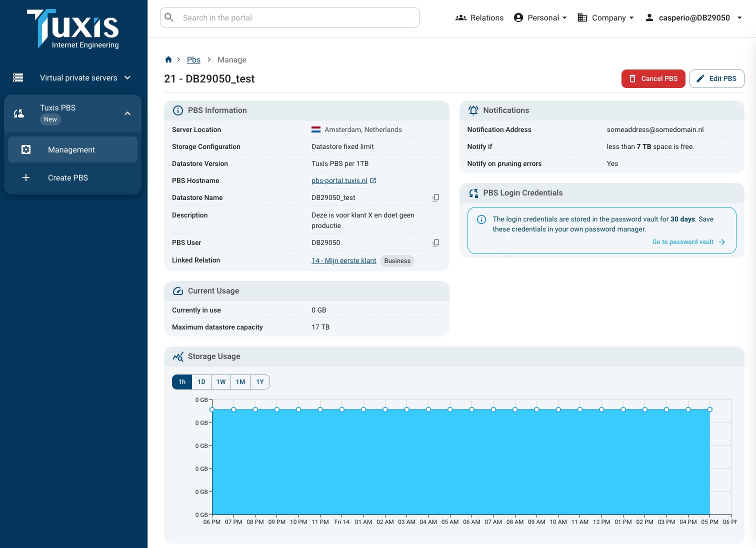
Task: Collapse the Tuxis PBS section chevron
Action: pyautogui.click(x=127, y=113)
